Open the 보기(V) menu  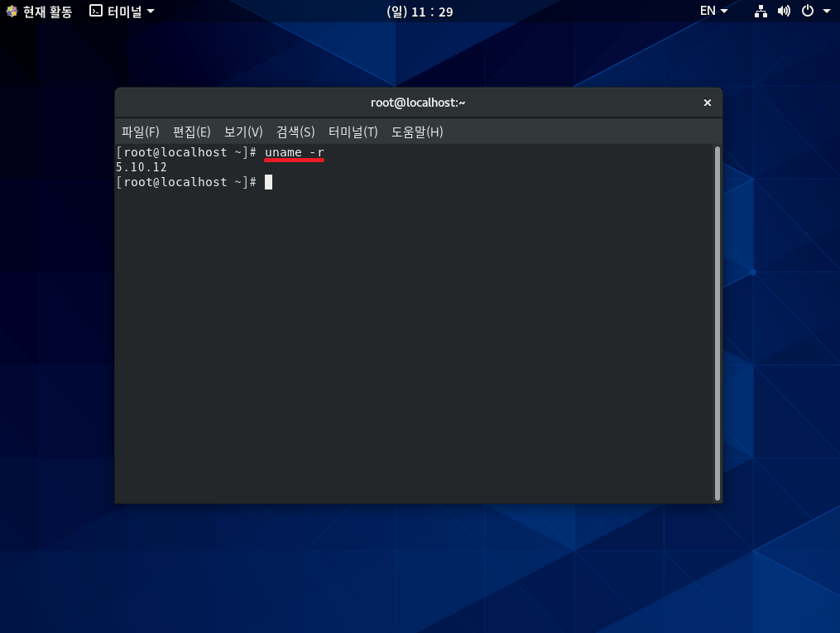pyautogui.click(x=243, y=132)
